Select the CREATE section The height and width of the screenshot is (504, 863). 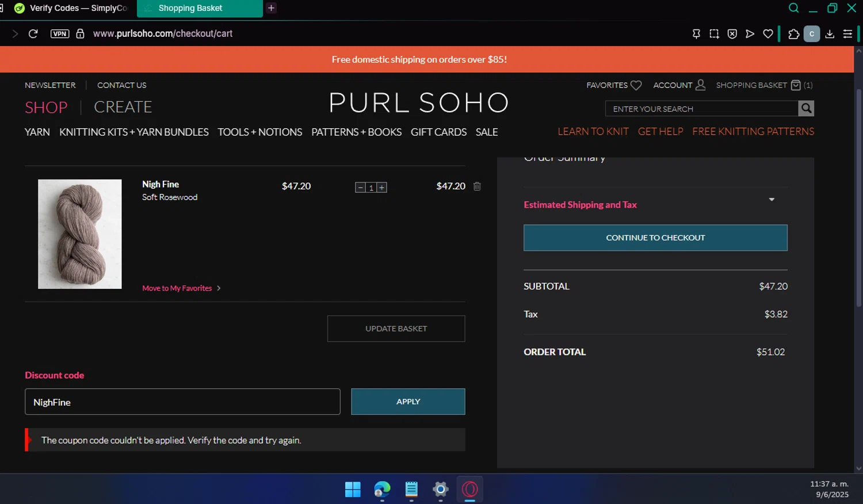123,107
